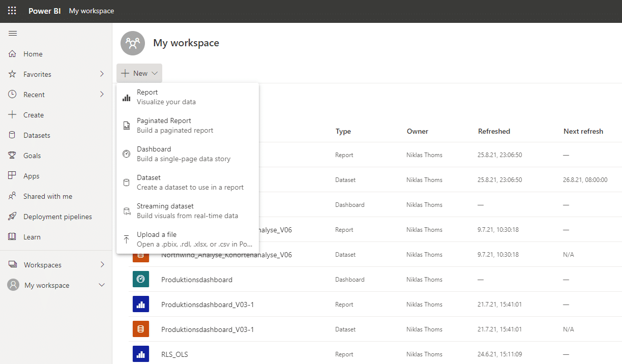Go to Home in the sidebar

(x=56, y=54)
